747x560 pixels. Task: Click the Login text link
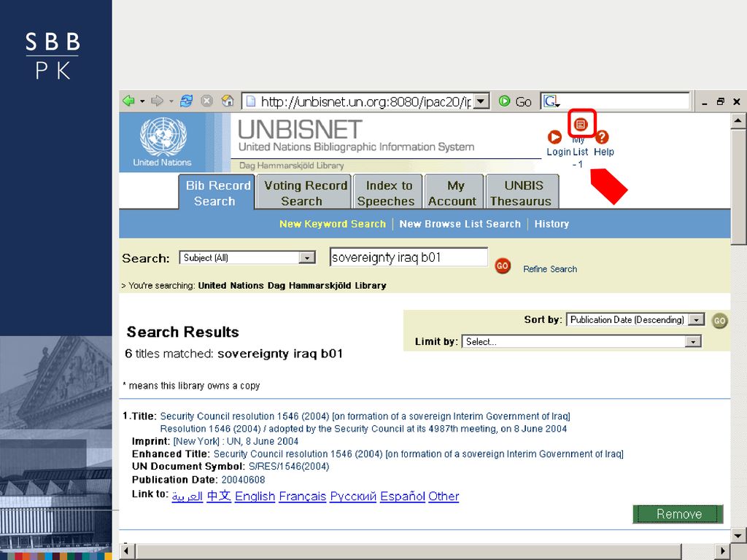coord(558,152)
